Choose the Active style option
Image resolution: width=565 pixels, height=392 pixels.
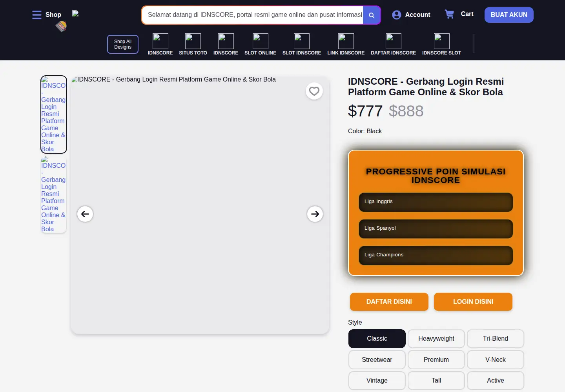pyautogui.click(x=496, y=381)
